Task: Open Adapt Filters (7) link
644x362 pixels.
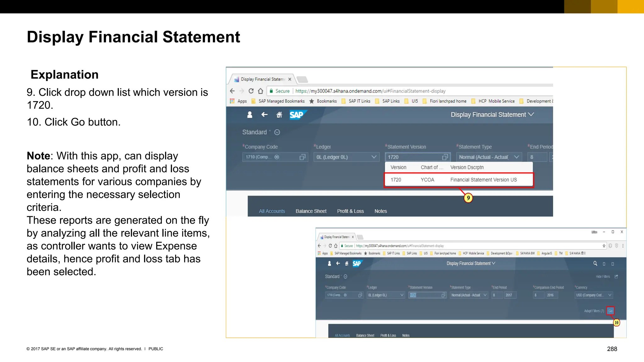Action: click(594, 311)
